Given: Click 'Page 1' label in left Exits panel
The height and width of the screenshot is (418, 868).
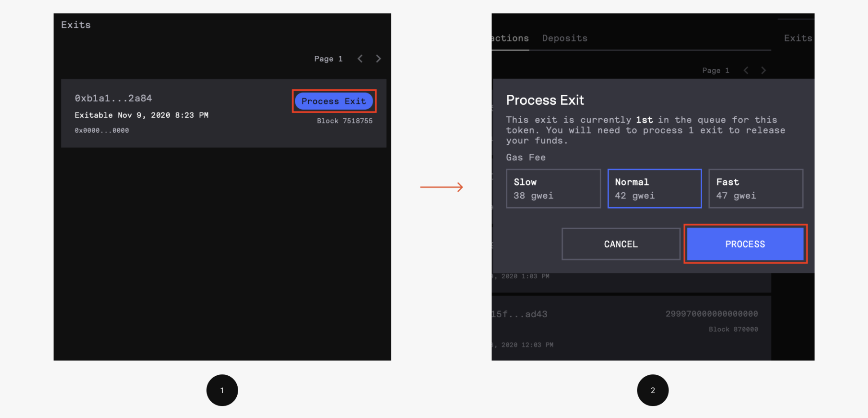Looking at the screenshot, I should [328, 59].
